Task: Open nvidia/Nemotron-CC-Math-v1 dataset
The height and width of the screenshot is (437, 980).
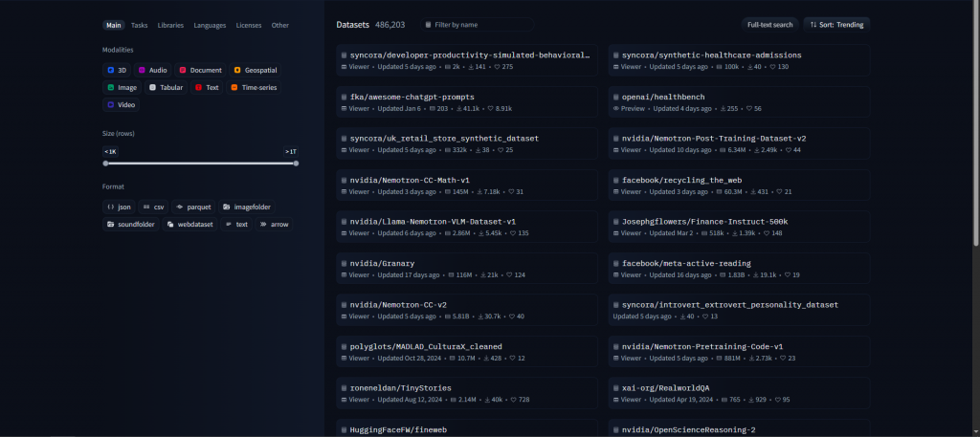Action: (467, 185)
